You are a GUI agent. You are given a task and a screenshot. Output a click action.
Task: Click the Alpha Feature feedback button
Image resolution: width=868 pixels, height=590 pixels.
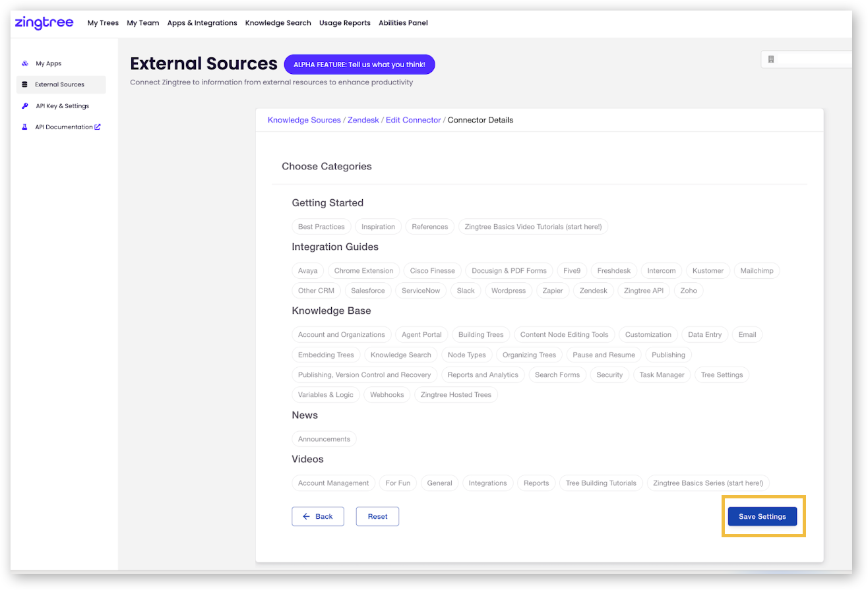click(359, 65)
